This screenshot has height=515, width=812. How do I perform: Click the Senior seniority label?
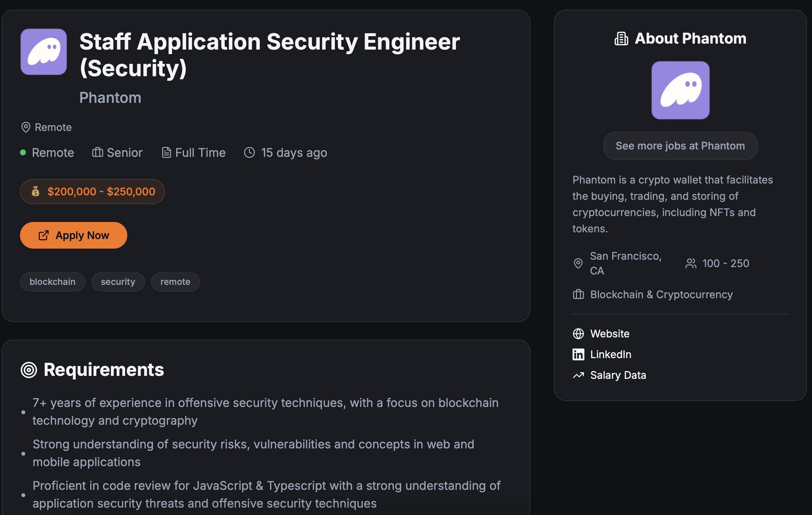125,152
